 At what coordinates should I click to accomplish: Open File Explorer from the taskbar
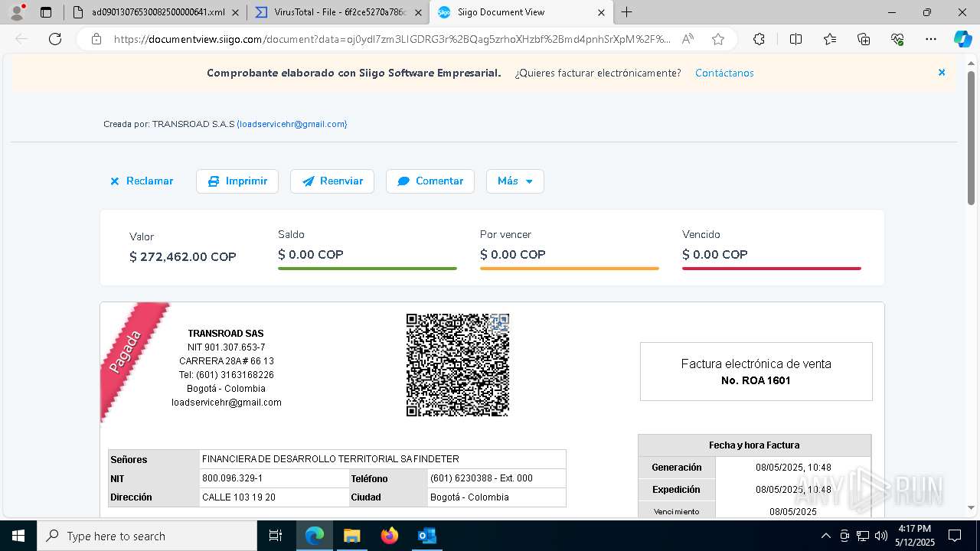pos(351,536)
